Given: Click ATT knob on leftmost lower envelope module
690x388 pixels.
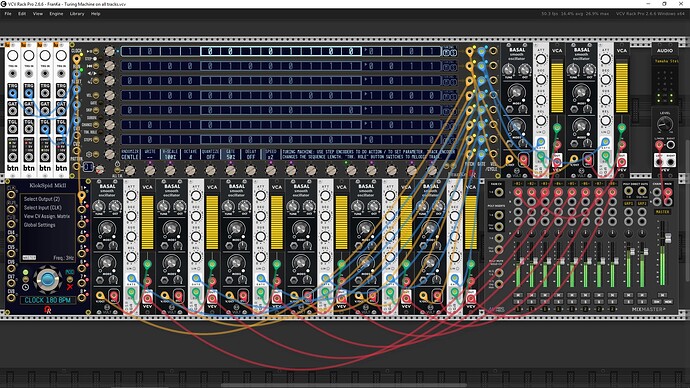Looking at the screenshot, I should tap(131, 195).
